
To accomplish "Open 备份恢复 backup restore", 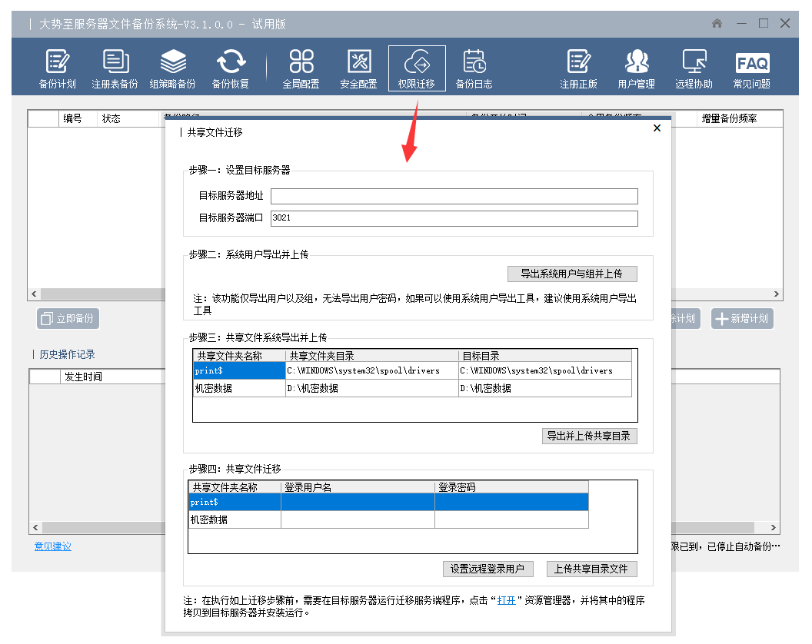I will pyautogui.click(x=231, y=68).
